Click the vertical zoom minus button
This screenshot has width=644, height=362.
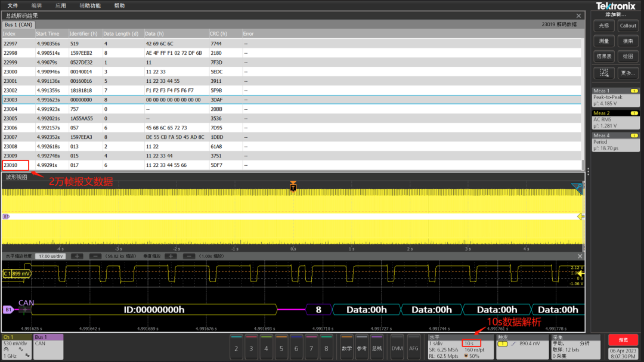[x=189, y=256]
